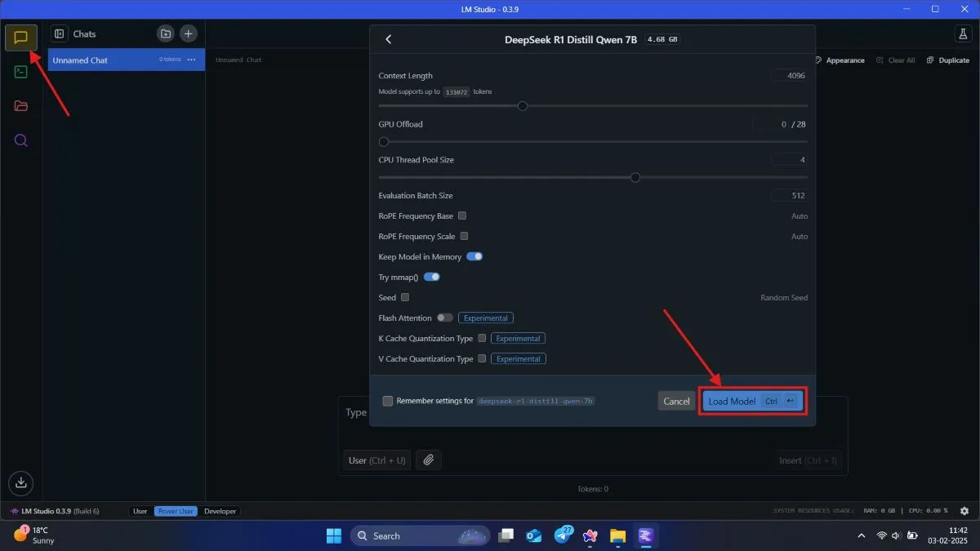Open LM Studio taskbar icon
The image size is (980, 551).
click(645, 535)
